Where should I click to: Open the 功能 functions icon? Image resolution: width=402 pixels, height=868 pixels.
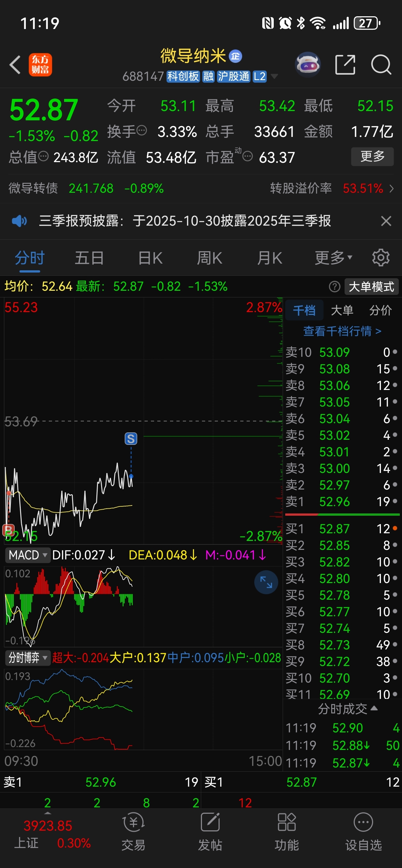(x=287, y=831)
